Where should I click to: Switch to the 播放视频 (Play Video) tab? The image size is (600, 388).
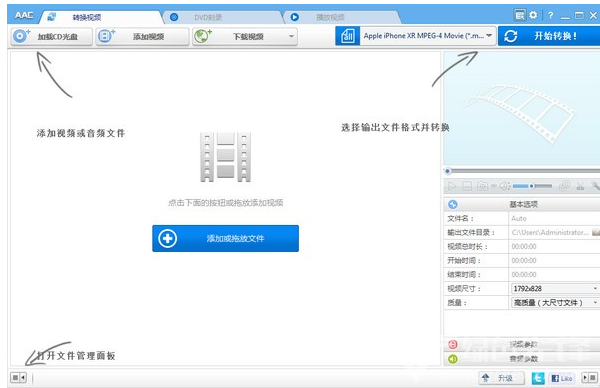[x=342, y=17]
